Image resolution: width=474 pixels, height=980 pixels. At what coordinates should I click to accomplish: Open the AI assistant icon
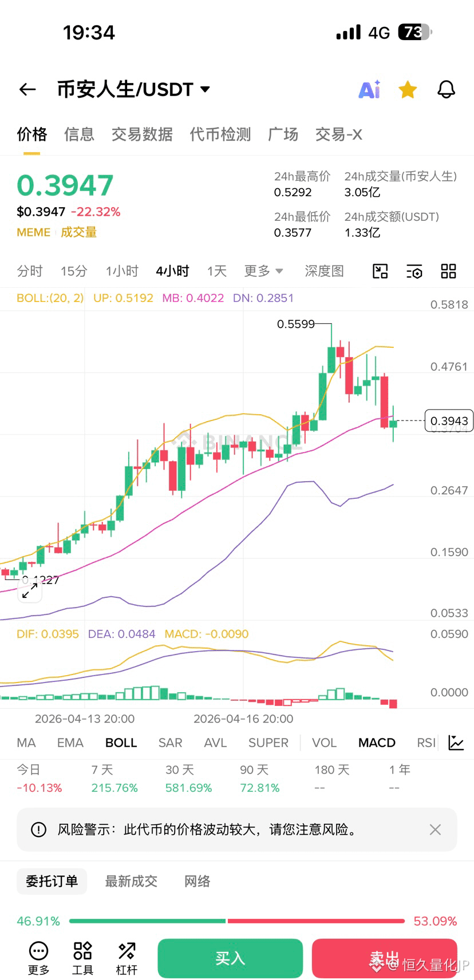click(x=369, y=89)
